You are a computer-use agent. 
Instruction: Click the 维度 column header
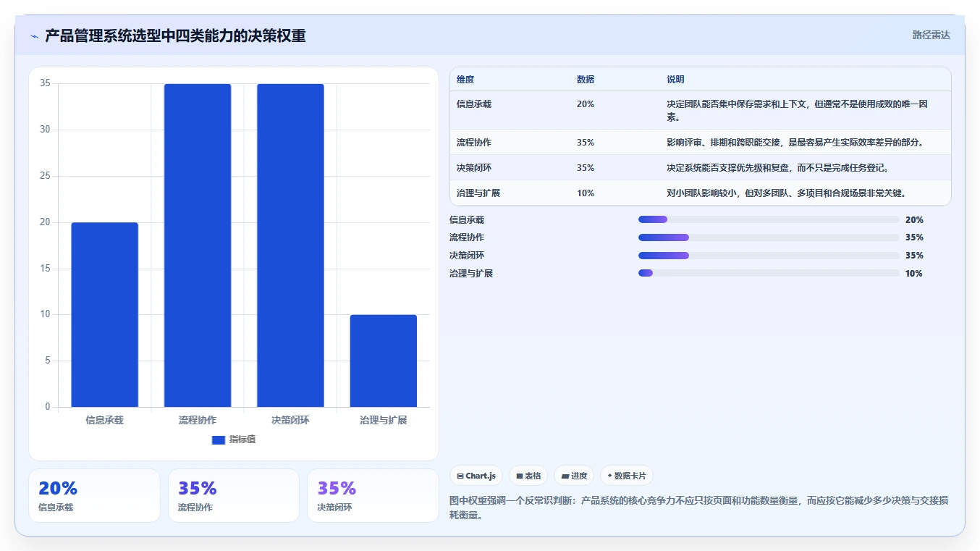[465, 80]
